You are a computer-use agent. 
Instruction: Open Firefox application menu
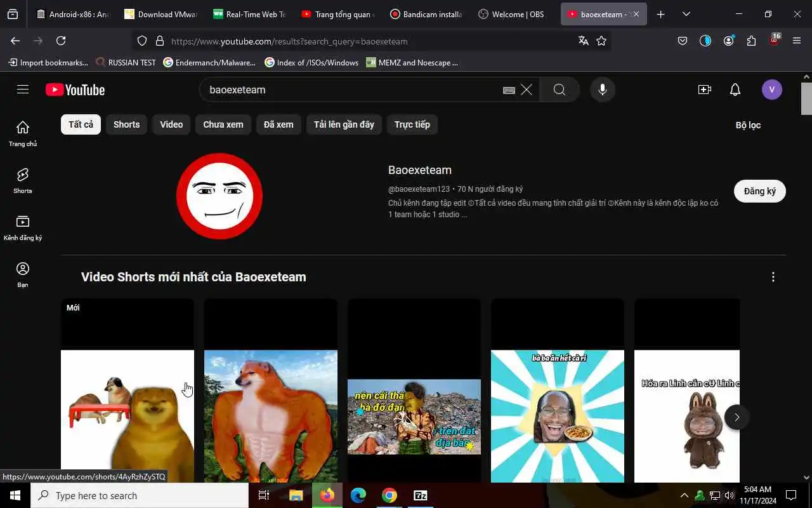[x=797, y=41]
